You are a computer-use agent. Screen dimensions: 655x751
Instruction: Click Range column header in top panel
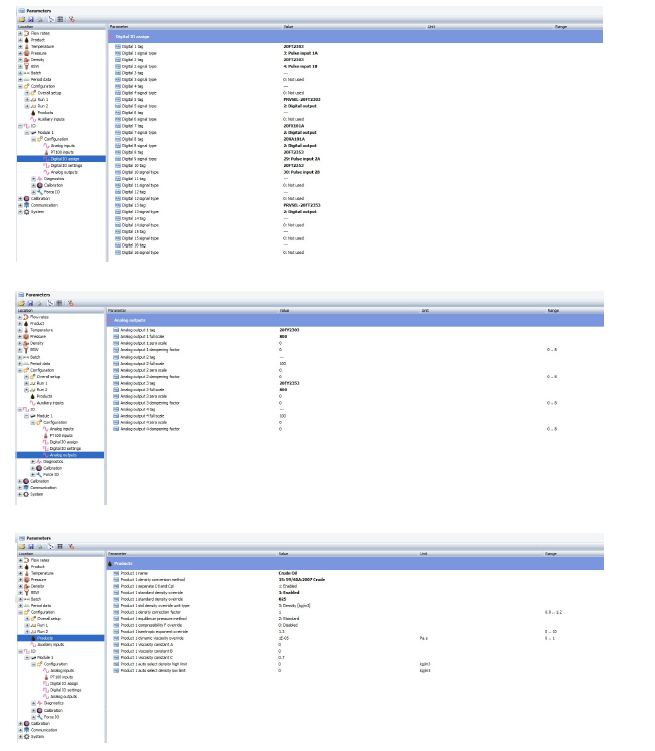coord(561,27)
